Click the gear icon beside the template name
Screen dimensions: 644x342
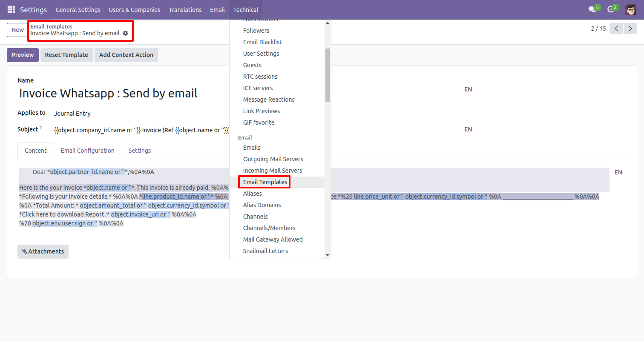[125, 33]
